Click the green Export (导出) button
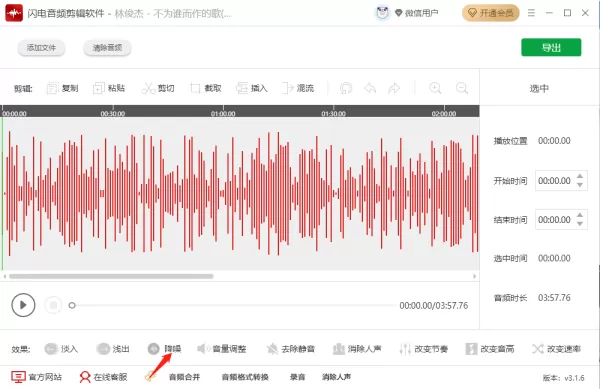Image resolution: width=600 pixels, height=389 pixels. [551, 47]
